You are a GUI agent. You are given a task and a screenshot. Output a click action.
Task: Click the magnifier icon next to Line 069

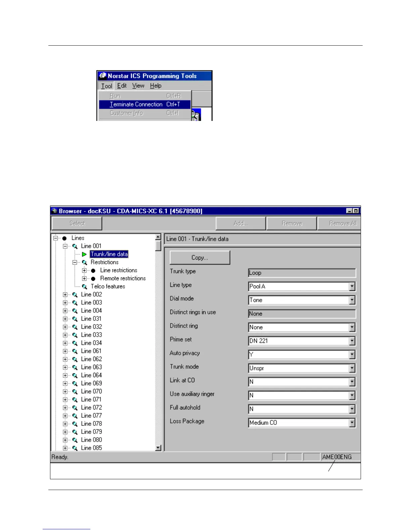pyautogui.click(x=75, y=383)
